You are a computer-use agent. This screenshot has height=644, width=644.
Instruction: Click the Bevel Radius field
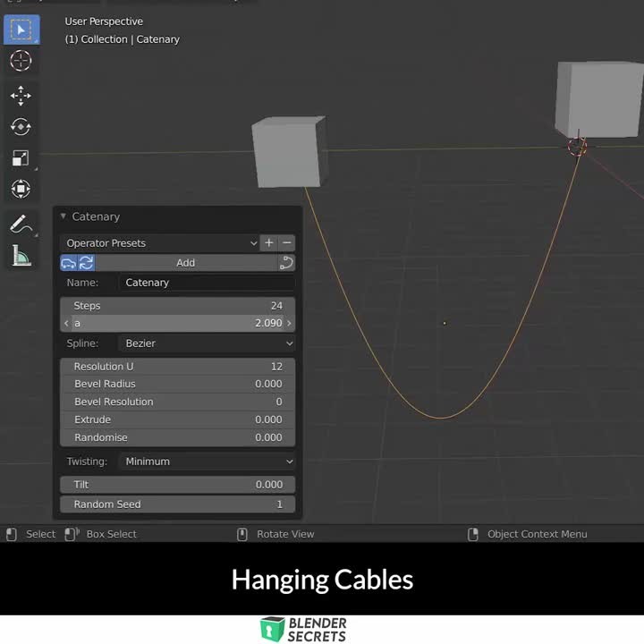click(177, 384)
